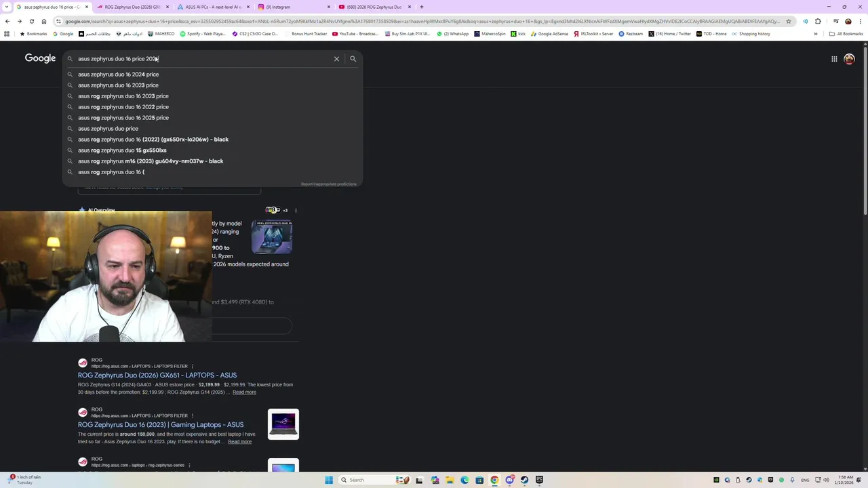This screenshot has width=868, height=488.
Task: Click the browser address bar URL
Action: pyautogui.click(x=420, y=21)
